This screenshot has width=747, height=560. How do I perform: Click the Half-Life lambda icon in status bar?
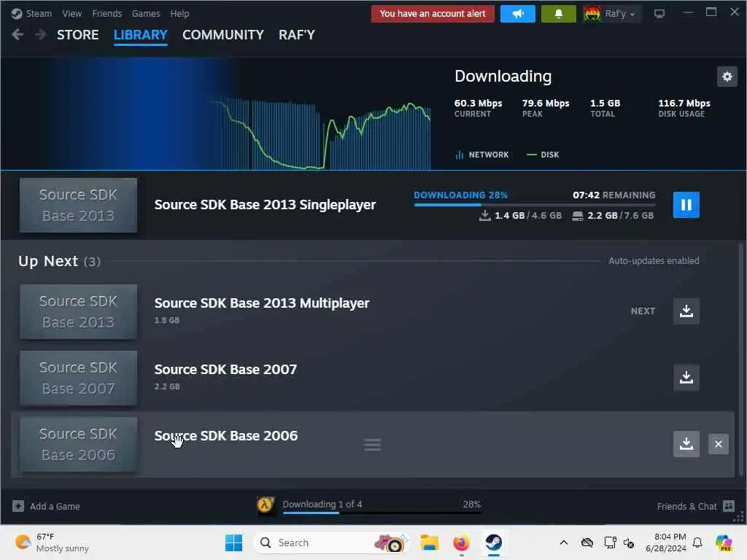tap(266, 505)
